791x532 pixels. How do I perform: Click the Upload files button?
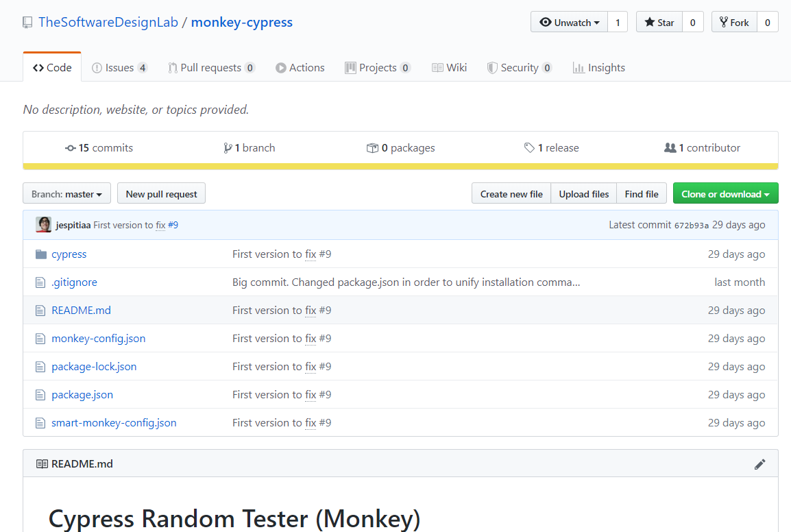click(x=584, y=194)
